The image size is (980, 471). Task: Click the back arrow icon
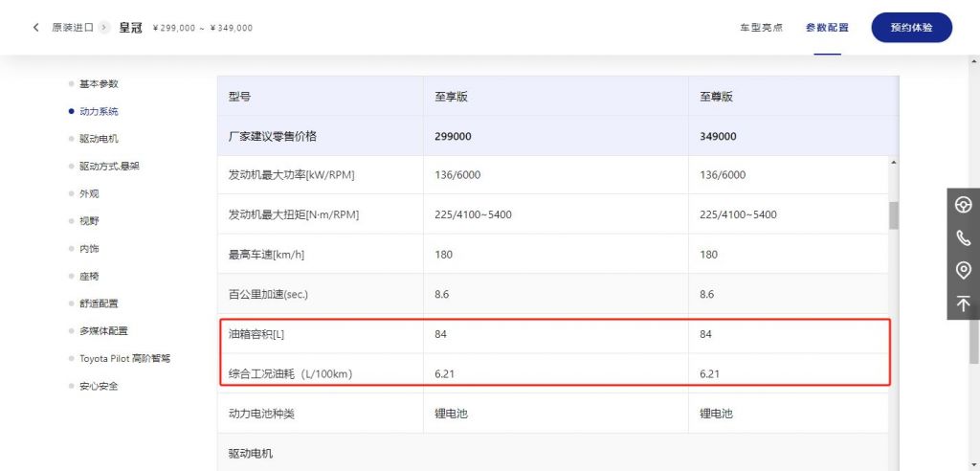pyautogui.click(x=35, y=28)
